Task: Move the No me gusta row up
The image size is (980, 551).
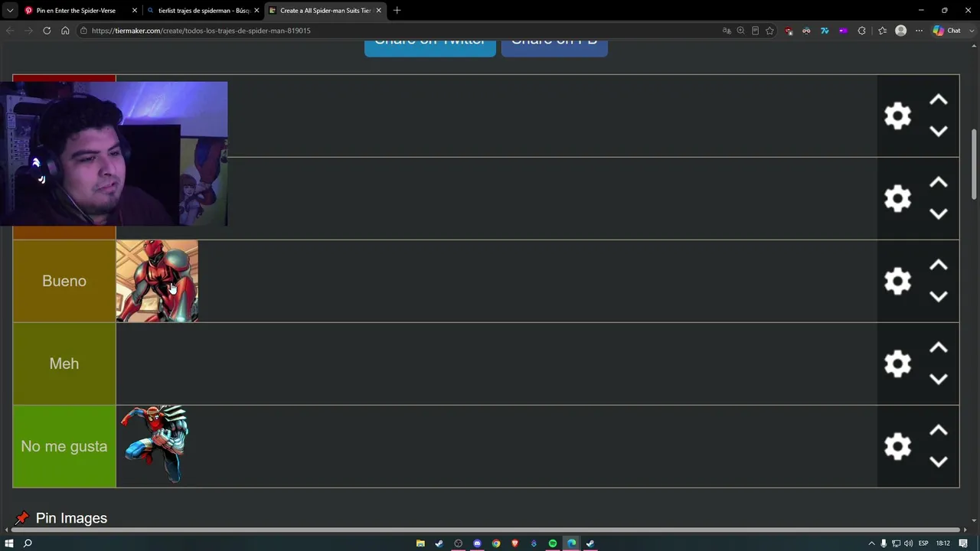Action: (x=938, y=431)
